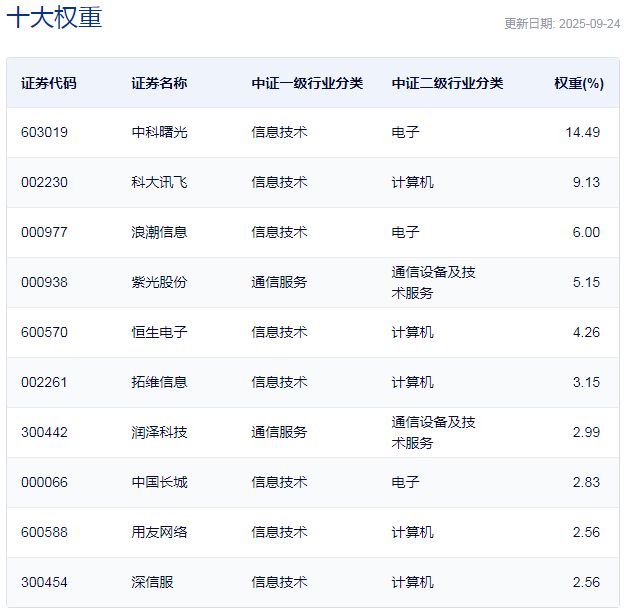624x613 pixels.
Task: Click the 中证二级行业分类 column header
Action: coord(447,83)
